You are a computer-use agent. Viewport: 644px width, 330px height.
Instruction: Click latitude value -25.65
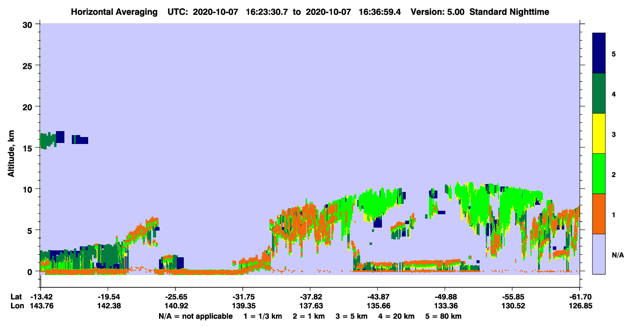coord(176,297)
